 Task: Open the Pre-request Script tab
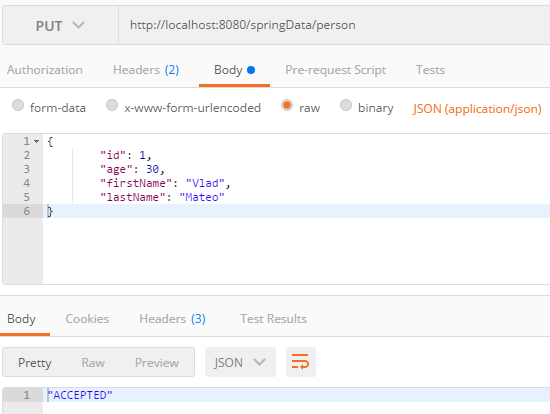pyautogui.click(x=335, y=70)
